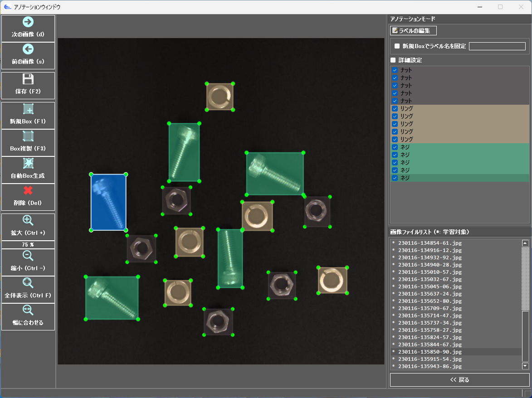Viewport: 532px width, 398px height.
Task: Run 自動Box生成 auto box generation
Action: [28, 170]
